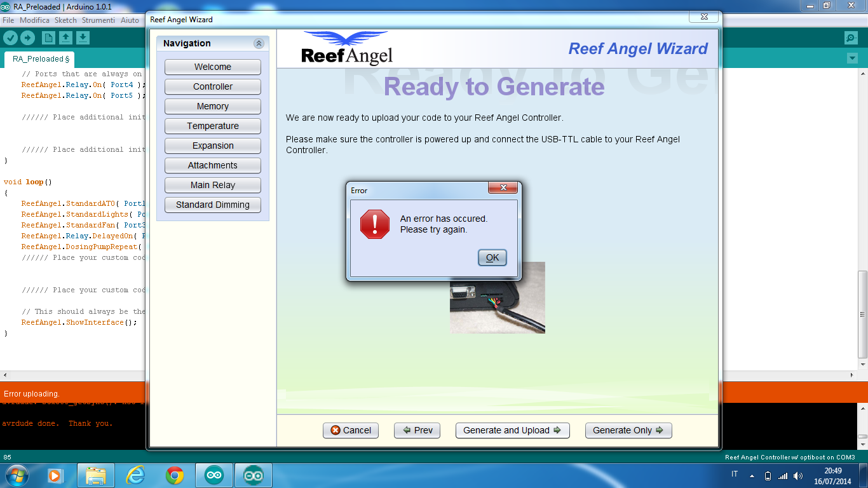Image resolution: width=868 pixels, height=488 pixels.
Task: Click the IT language indicator in tray
Action: pyautogui.click(x=735, y=475)
